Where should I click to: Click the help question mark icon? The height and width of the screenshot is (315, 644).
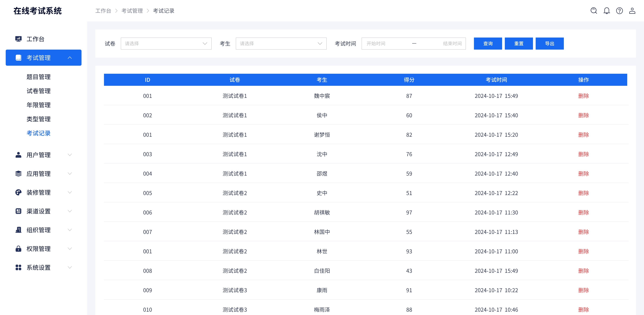(620, 11)
